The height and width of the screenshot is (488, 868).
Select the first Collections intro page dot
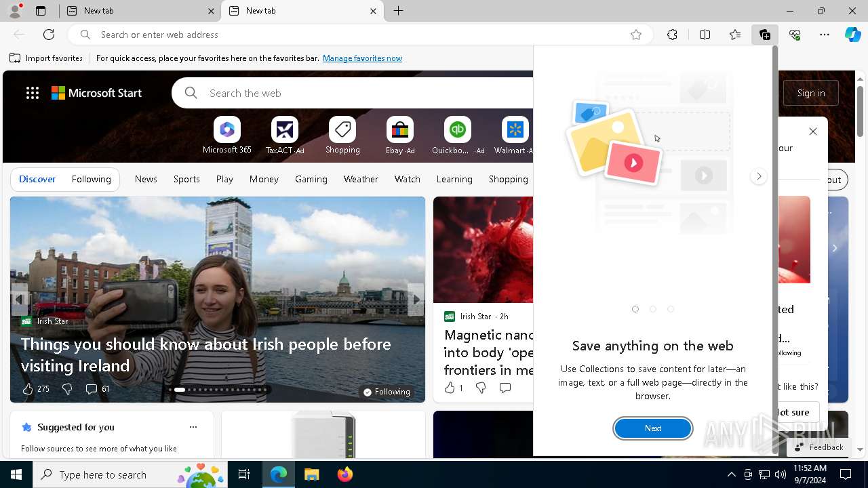click(x=635, y=309)
